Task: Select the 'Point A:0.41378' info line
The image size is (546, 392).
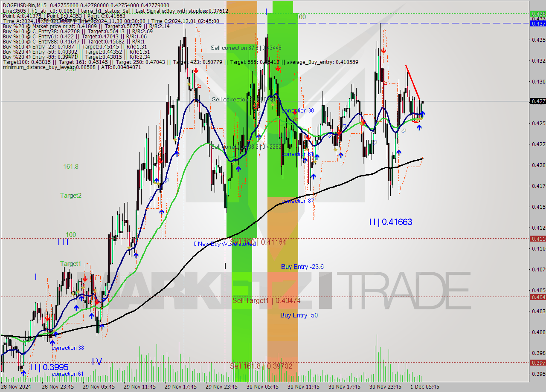Action: coord(64,16)
